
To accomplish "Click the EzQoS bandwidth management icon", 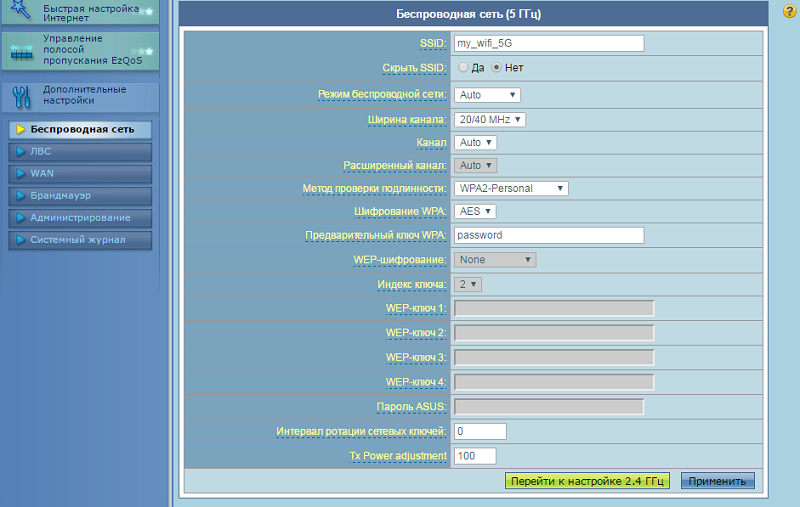I will coord(22,50).
